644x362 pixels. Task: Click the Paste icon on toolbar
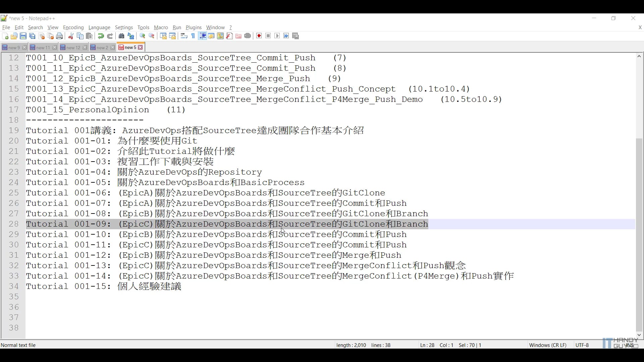click(89, 36)
